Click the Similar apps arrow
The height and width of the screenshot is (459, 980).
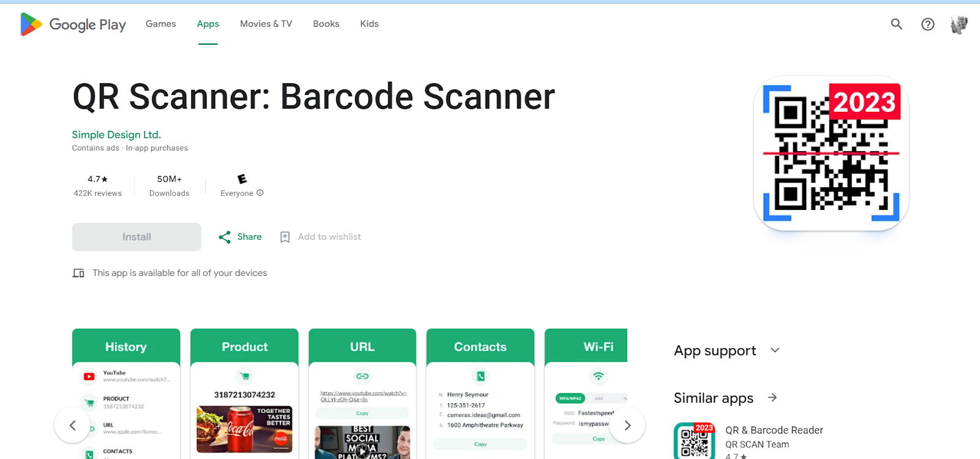click(772, 398)
